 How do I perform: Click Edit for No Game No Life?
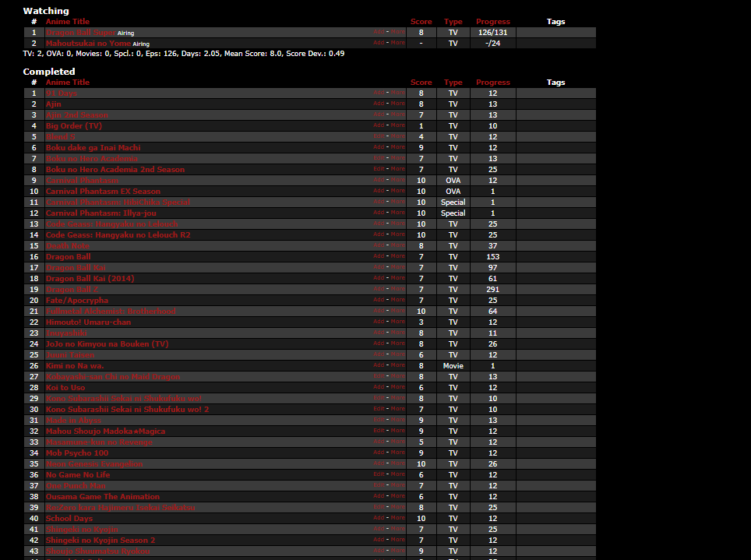click(x=379, y=474)
